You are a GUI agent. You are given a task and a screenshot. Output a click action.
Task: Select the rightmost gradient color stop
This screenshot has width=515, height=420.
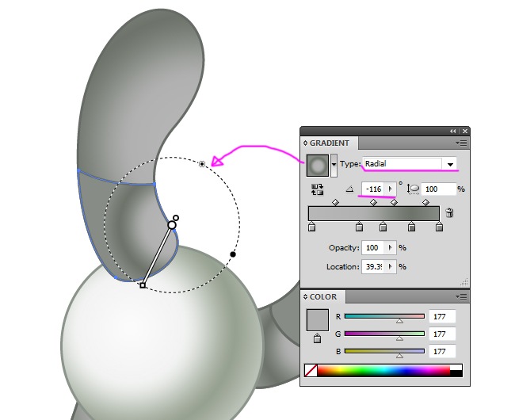coord(439,227)
